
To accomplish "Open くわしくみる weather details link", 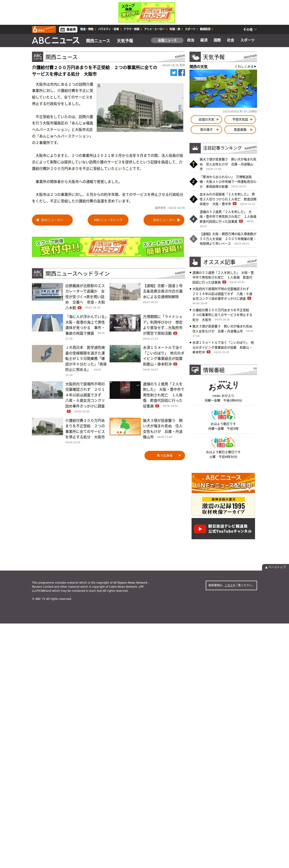I will click(246, 66).
